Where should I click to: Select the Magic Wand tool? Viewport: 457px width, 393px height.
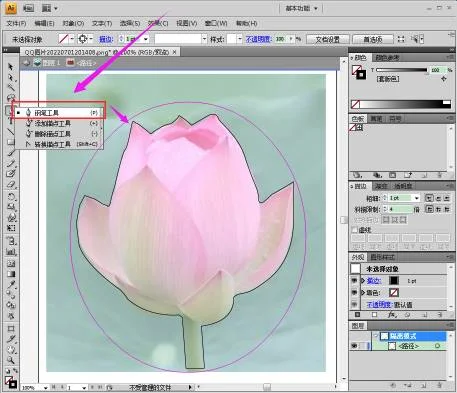[11, 88]
